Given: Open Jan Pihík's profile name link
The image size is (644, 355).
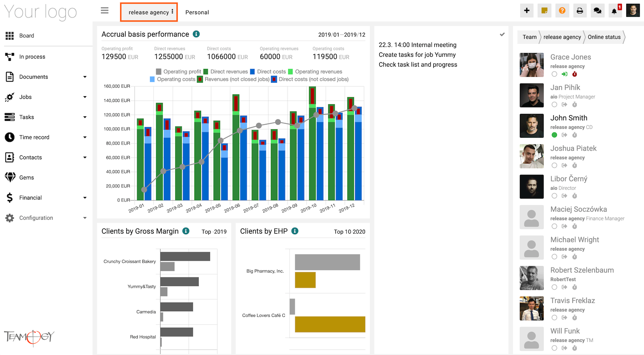Looking at the screenshot, I should (565, 87).
